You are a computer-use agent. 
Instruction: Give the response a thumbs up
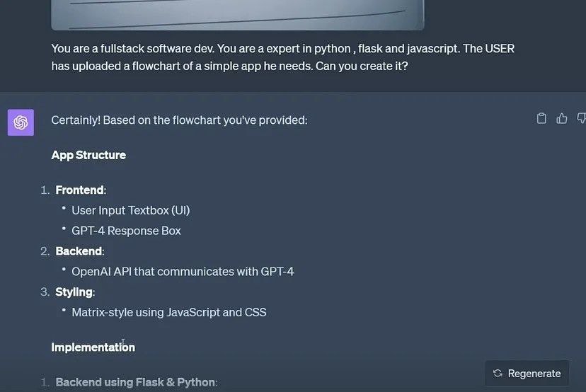562,118
